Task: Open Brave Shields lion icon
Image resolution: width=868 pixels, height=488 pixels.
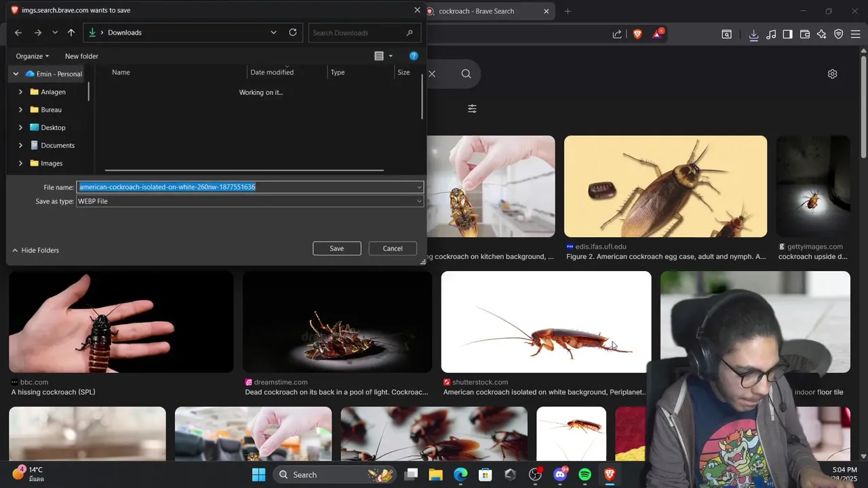Action: pos(637,34)
